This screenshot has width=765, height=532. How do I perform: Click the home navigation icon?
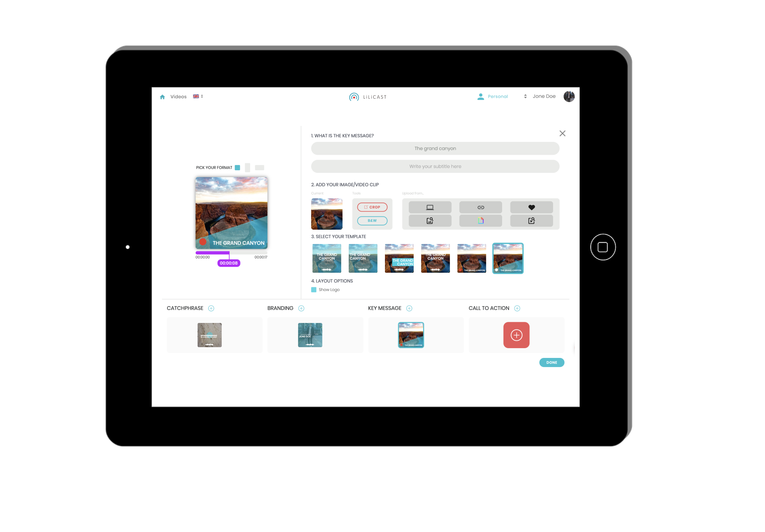pyautogui.click(x=162, y=96)
